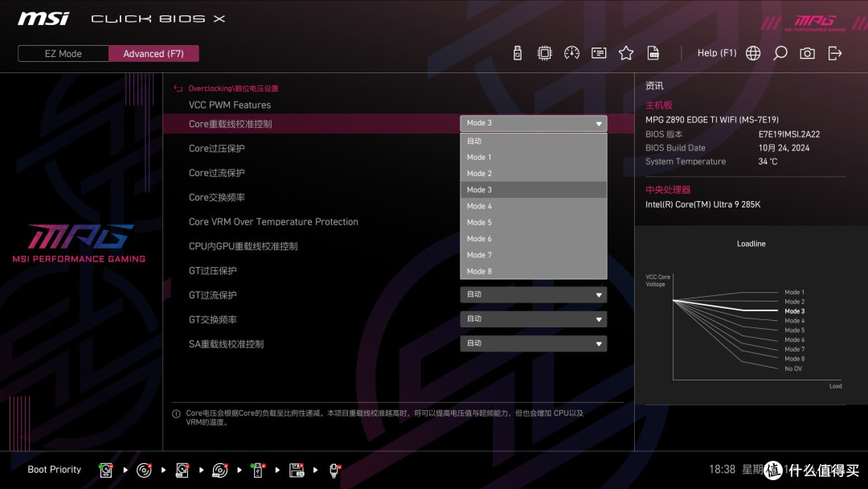This screenshot has height=489, width=868.
Task: Select the GT过流保护 label
Action: tap(212, 295)
